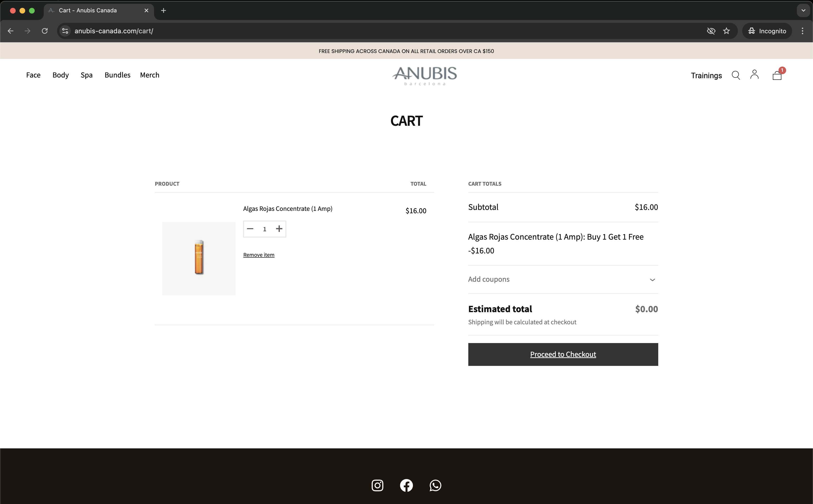The height and width of the screenshot is (504, 813).
Task: Click the Buy 1 Get 1 Free discount text
Action: coord(556,237)
